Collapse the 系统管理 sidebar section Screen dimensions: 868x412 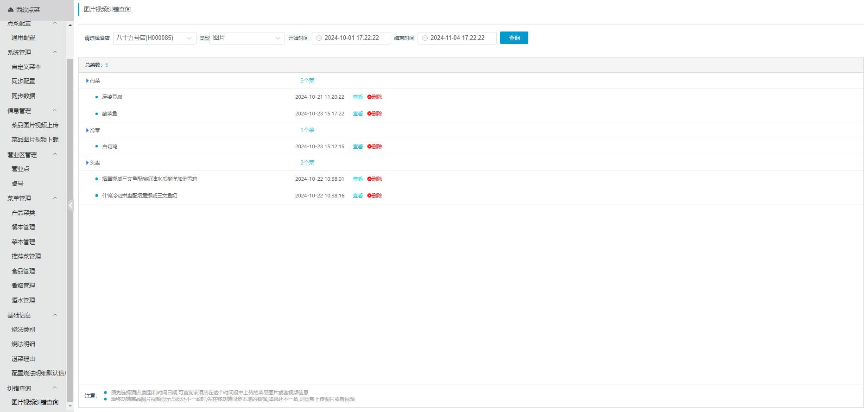pos(55,52)
